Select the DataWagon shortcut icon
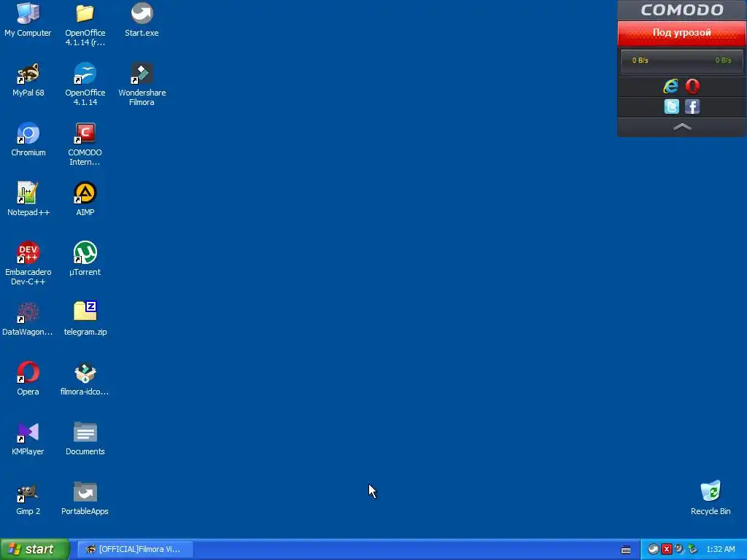Screen dimensions: 747x560 tap(28, 319)
